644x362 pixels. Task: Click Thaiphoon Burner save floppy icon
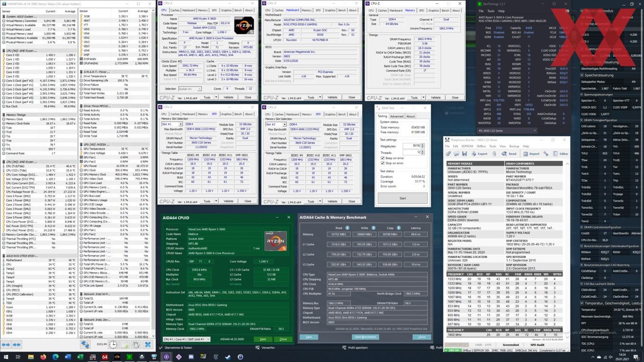click(465, 154)
